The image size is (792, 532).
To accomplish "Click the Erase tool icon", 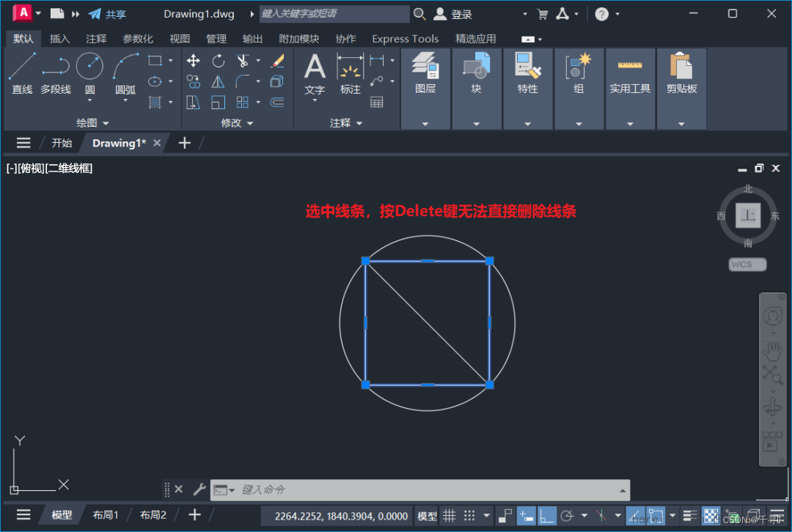I will [x=277, y=61].
